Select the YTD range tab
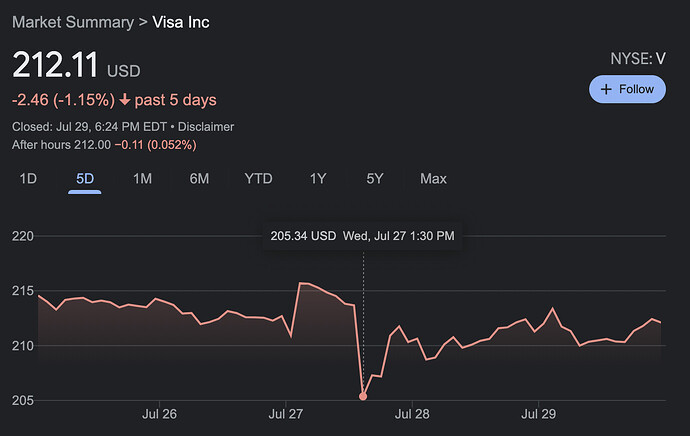The width and height of the screenshot is (690, 436). [258, 179]
